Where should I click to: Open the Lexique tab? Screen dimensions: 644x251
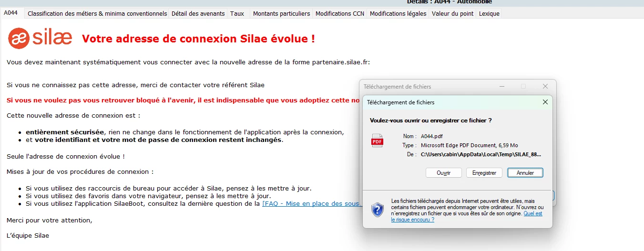(489, 14)
